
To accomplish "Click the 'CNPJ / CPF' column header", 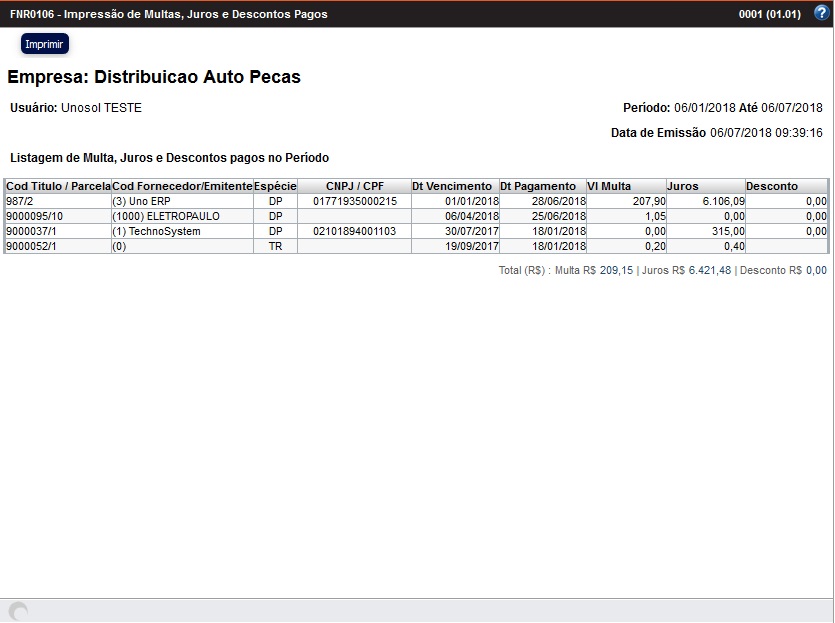I will pyautogui.click(x=354, y=186).
